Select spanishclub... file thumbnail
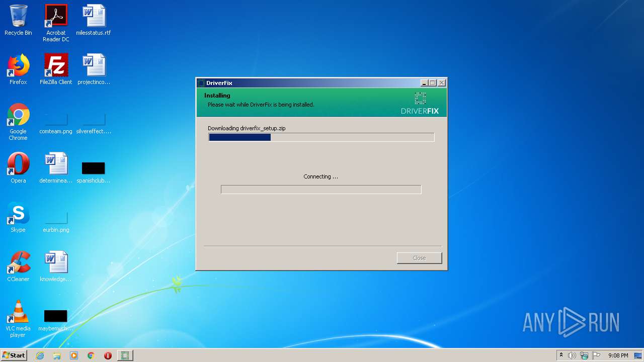 click(94, 168)
